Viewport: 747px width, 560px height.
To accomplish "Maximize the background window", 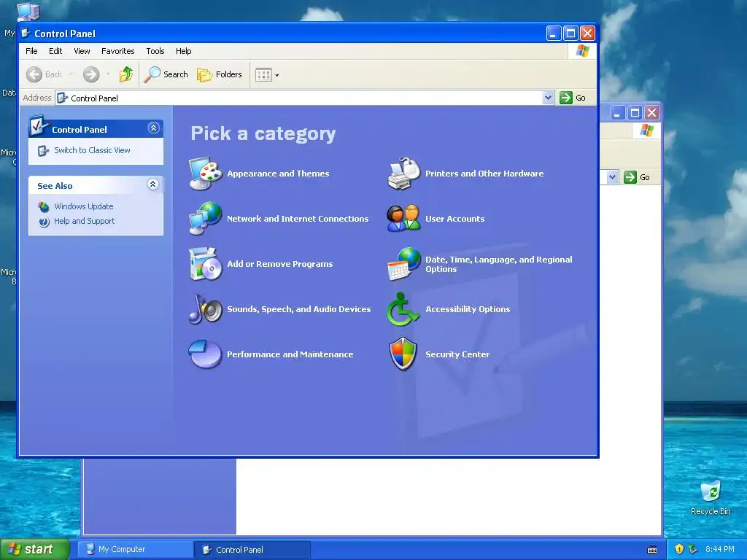I will [635, 113].
